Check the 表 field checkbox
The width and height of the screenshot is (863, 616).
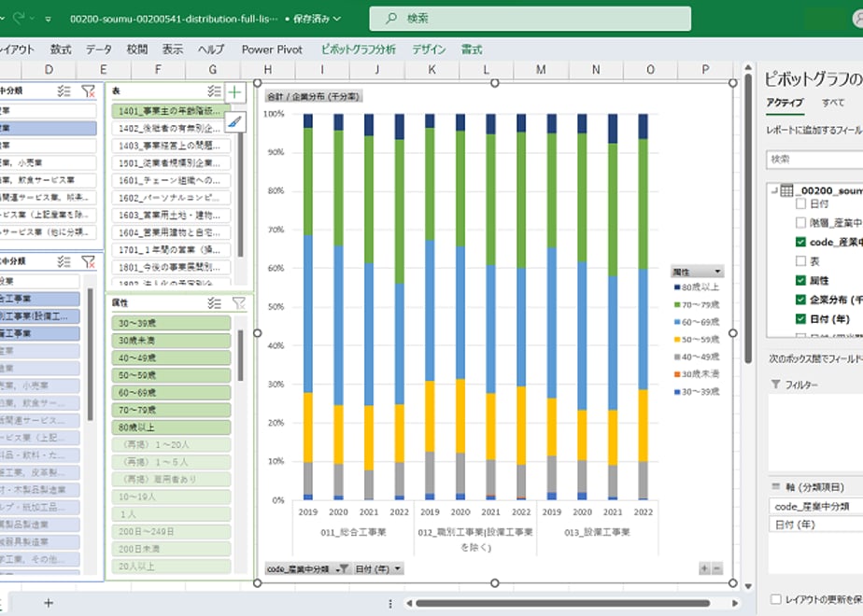(800, 261)
